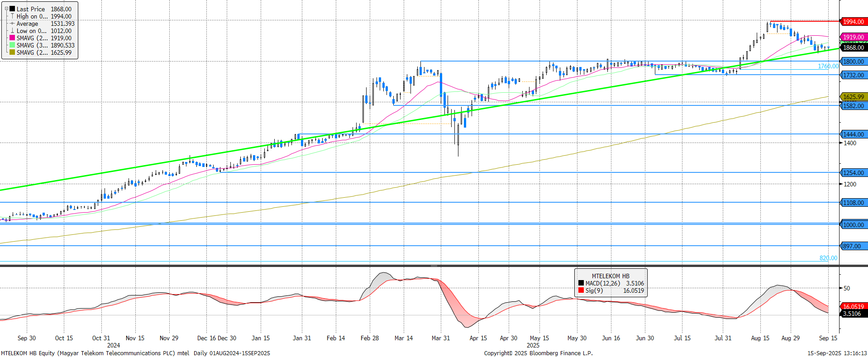Screen dimensions: 868x357
Task: Click the Jul 31 date label
Action: pos(723,338)
